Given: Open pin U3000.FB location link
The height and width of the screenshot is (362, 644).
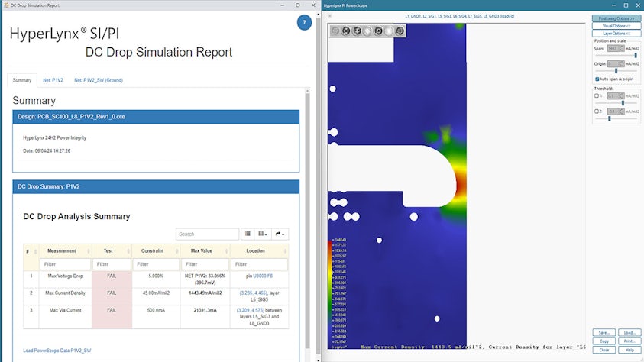Looking at the screenshot, I should pyautogui.click(x=263, y=276).
